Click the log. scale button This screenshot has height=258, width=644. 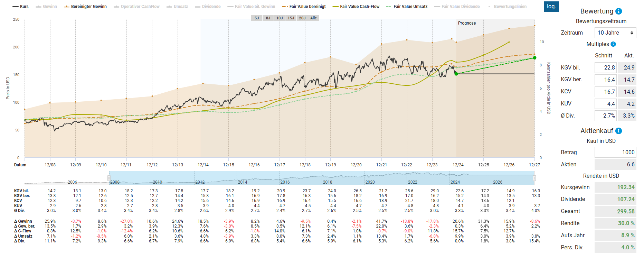(551, 7)
